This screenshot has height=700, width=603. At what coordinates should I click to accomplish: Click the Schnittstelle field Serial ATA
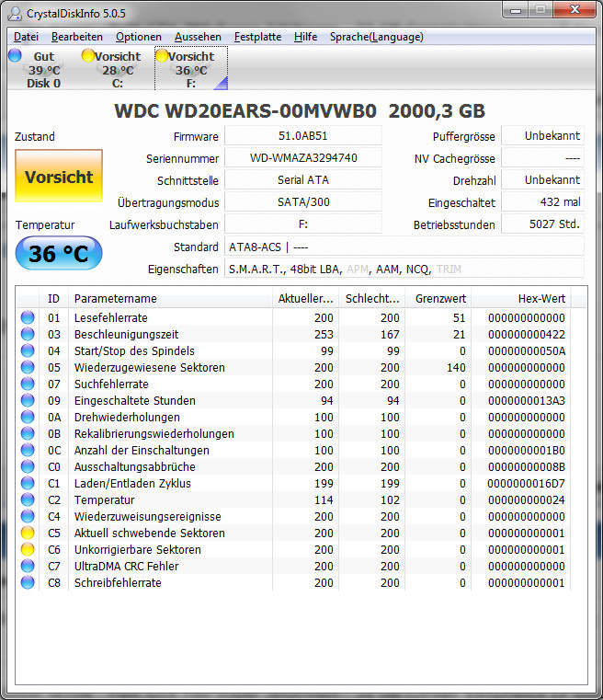(303, 180)
